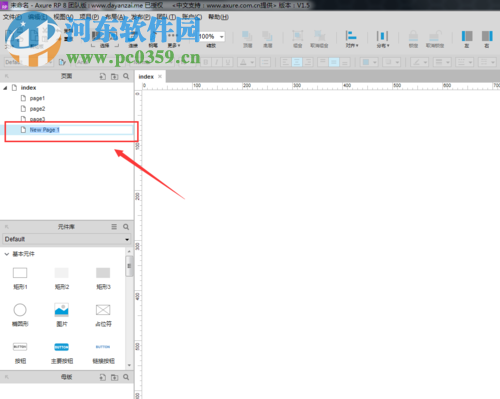Viewport: 500px width, 399px height.
Task: Select the 按钮 button widget
Action: 20,353
